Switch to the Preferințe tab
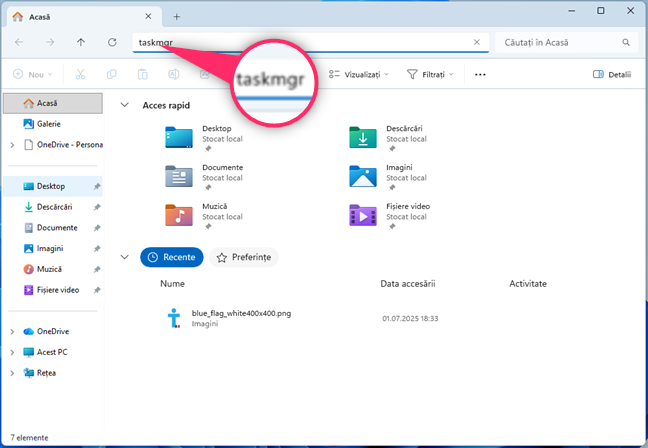 click(244, 257)
